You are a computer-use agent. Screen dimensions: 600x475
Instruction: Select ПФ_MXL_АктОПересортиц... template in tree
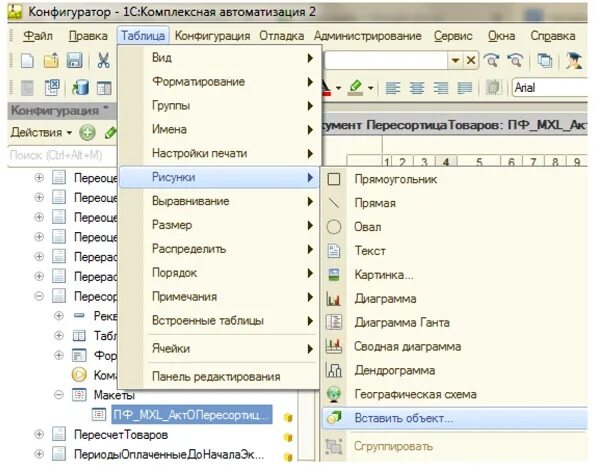pos(191,415)
